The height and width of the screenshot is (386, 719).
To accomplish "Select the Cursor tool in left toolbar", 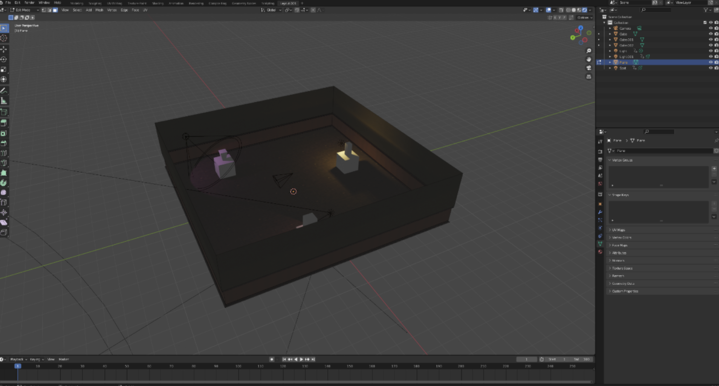I will [4, 39].
